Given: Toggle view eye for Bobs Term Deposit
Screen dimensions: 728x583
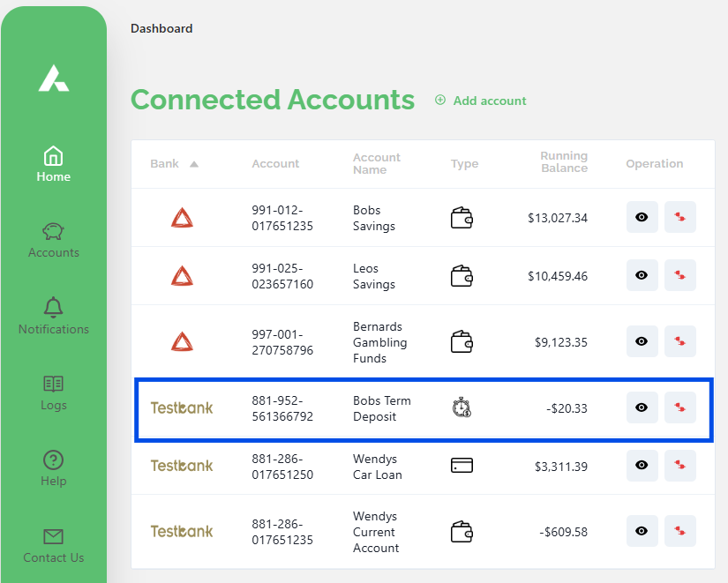Looking at the screenshot, I should pyautogui.click(x=642, y=407).
